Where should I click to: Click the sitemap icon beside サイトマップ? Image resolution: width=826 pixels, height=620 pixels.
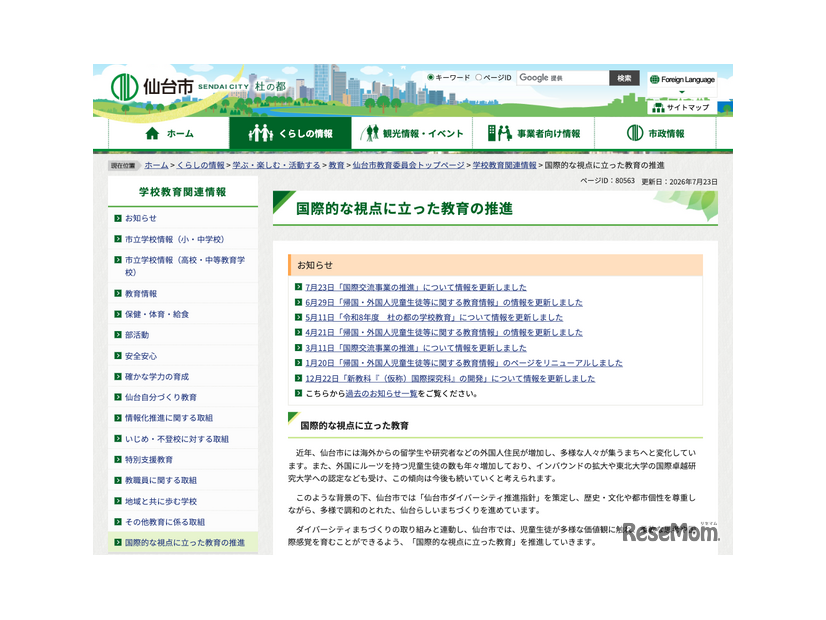tap(658, 107)
